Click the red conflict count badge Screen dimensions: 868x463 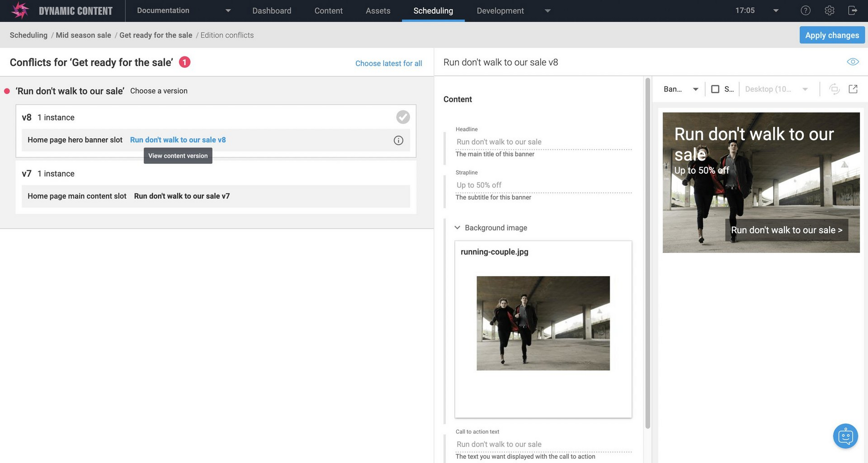184,62
